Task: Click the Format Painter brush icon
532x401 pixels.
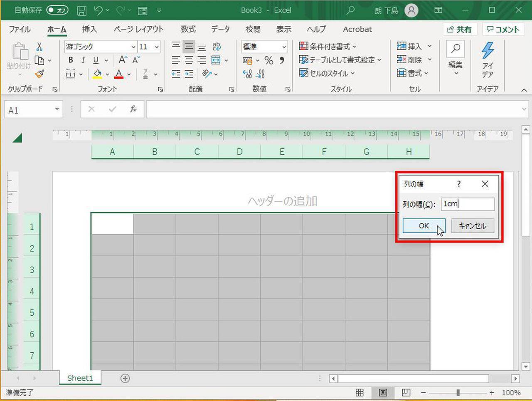Action: 39,74
